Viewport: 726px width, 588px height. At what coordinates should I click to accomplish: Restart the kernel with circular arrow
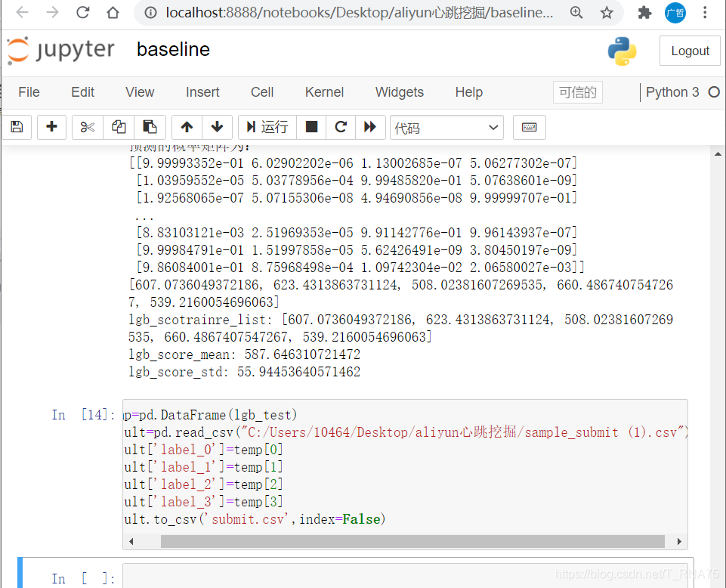341,127
